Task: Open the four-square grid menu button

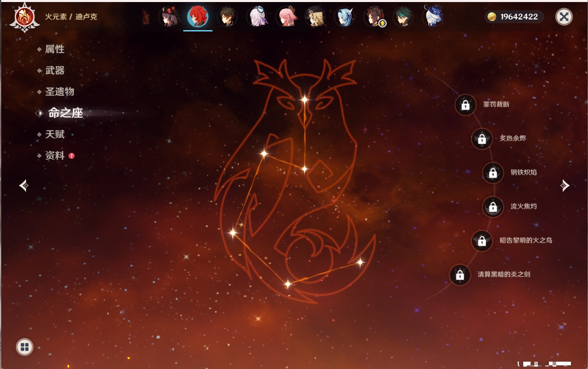Action: coord(25,347)
